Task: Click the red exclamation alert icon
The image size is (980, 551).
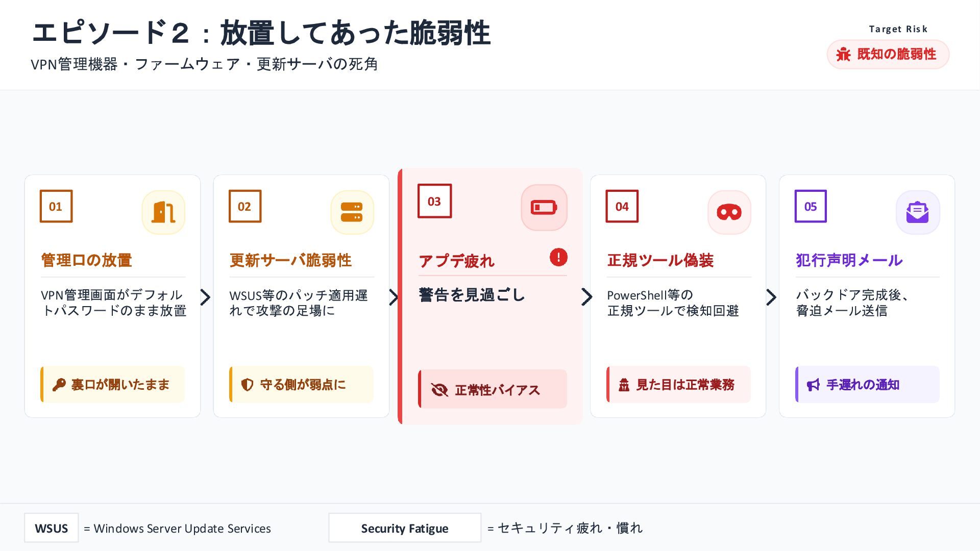Action: pos(558,257)
